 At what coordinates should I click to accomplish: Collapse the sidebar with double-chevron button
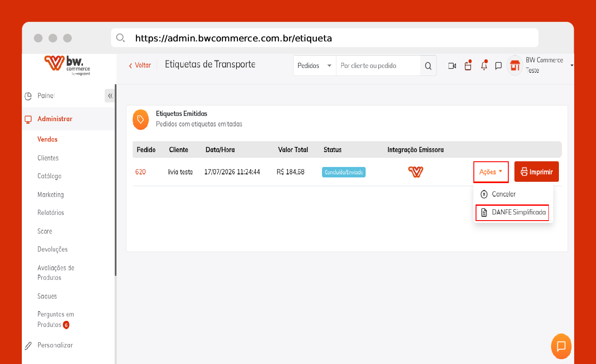pos(110,96)
